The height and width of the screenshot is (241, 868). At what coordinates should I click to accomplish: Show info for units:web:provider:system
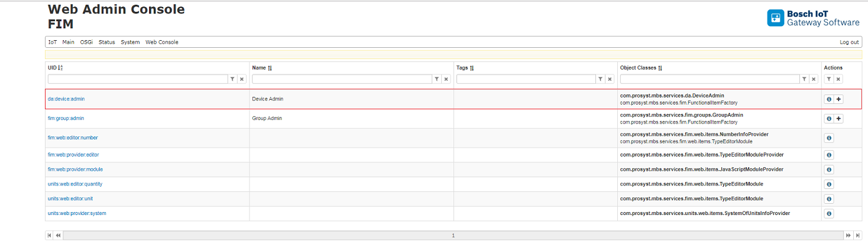tap(829, 213)
